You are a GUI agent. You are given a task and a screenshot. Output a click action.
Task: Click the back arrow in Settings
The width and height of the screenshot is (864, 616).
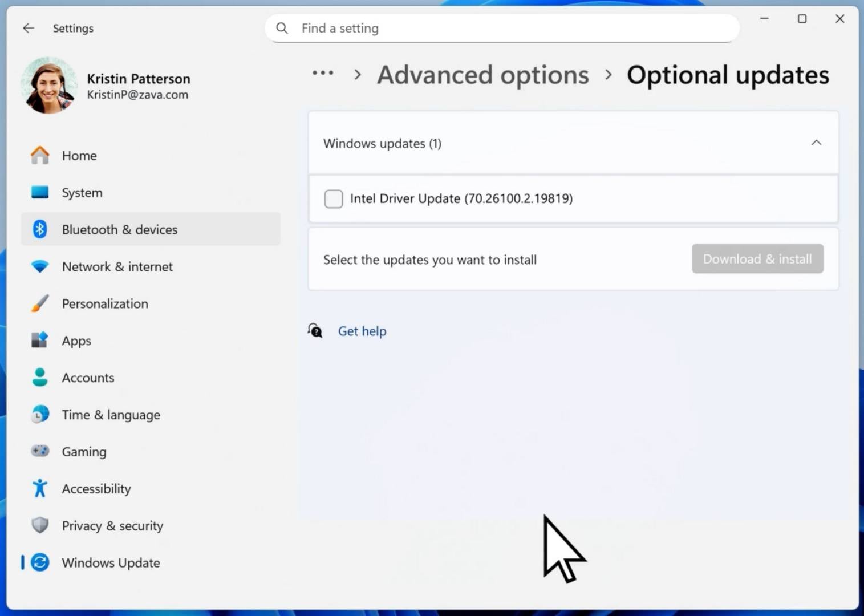pos(29,28)
